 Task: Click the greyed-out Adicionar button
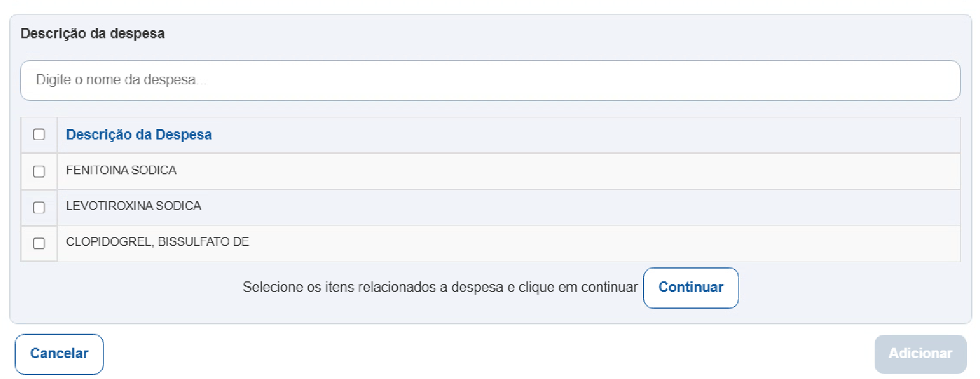click(x=921, y=354)
